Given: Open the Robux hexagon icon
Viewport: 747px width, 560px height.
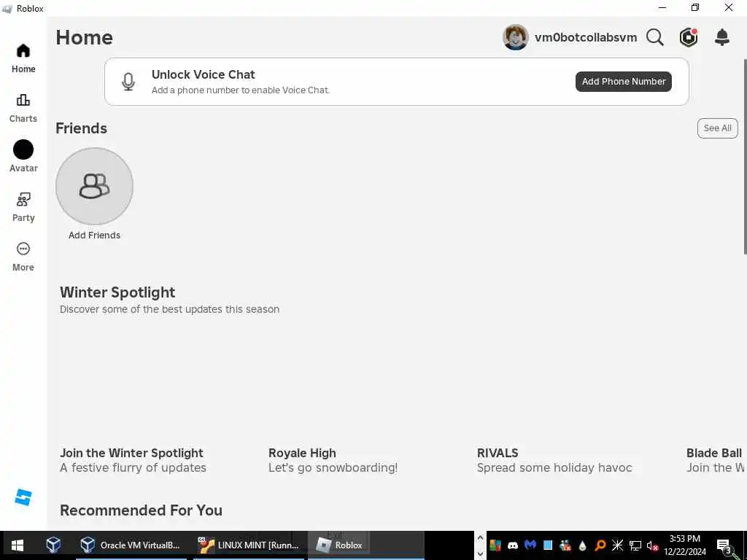Looking at the screenshot, I should [x=689, y=37].
